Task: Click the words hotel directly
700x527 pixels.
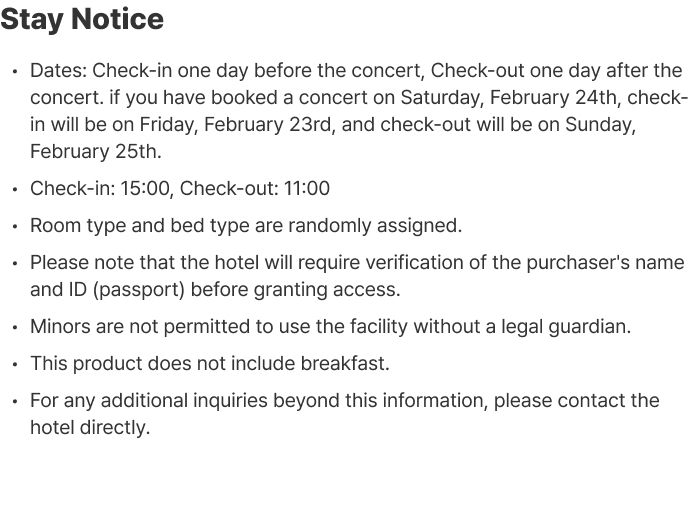Action: [90, 428]
